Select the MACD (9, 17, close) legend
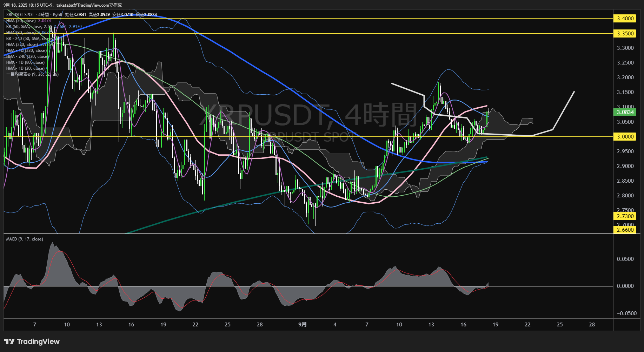This screenshot has height=352, width=644. (25, 239)
